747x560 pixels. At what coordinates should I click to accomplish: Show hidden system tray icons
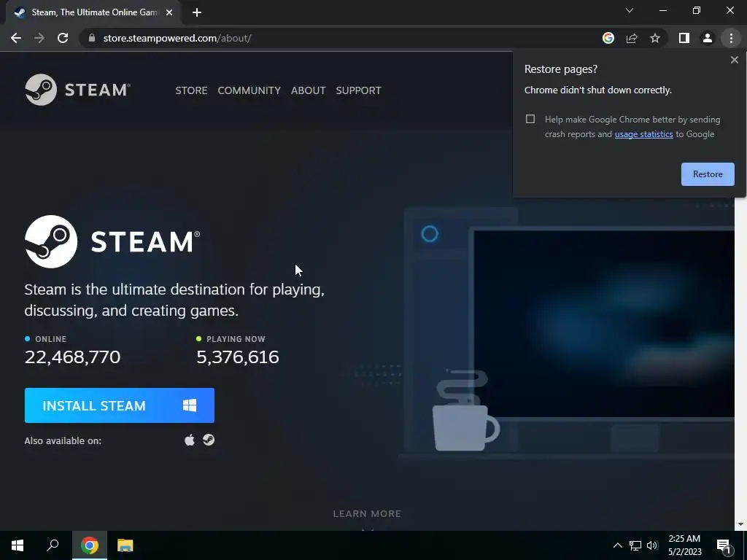point(617,545)
